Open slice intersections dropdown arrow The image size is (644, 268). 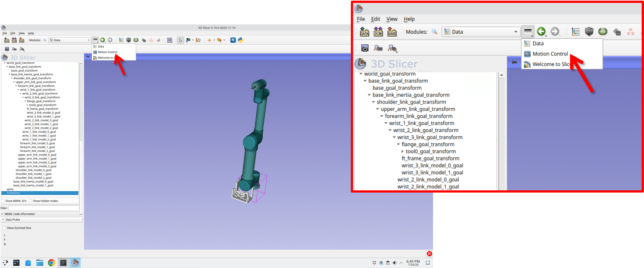(224, 40)
